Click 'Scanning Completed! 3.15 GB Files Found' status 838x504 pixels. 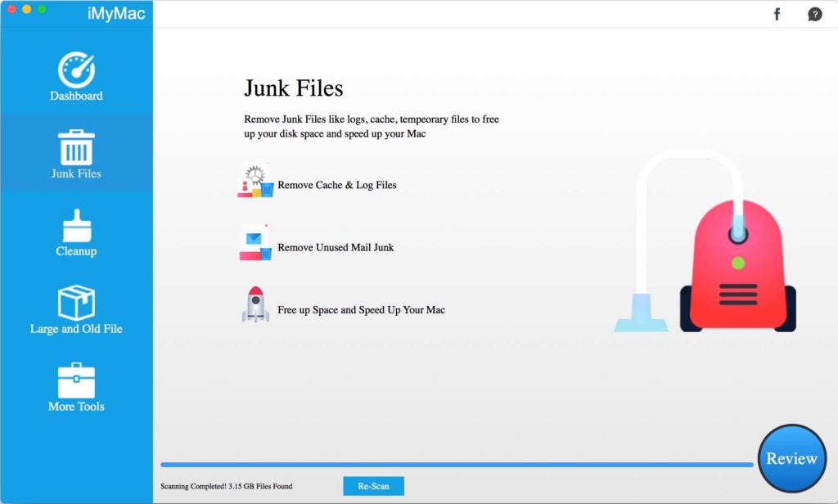[227, 486]
